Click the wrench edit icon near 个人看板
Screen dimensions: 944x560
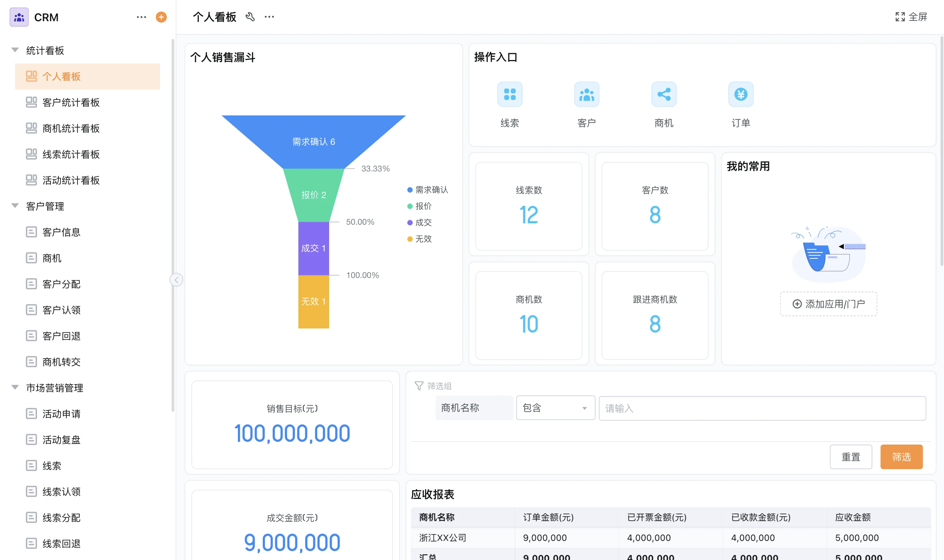tap(250, 17)
